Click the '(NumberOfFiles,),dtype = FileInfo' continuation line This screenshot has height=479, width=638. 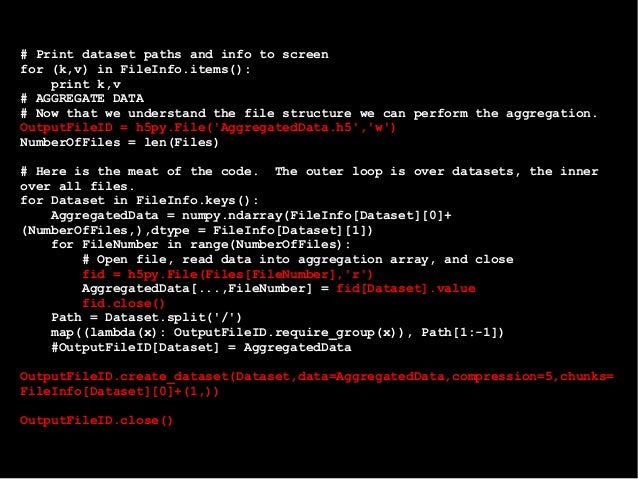coord(197,230)
